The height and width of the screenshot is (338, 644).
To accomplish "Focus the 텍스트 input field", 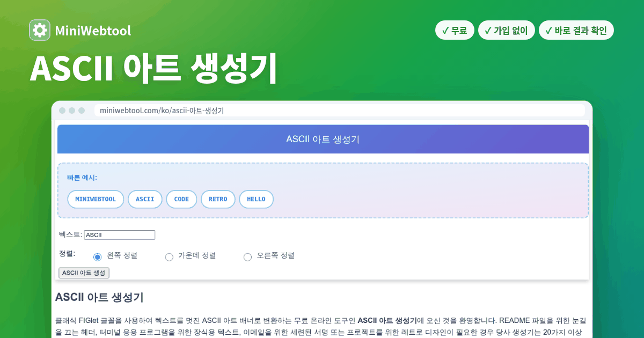I will 120,235.
